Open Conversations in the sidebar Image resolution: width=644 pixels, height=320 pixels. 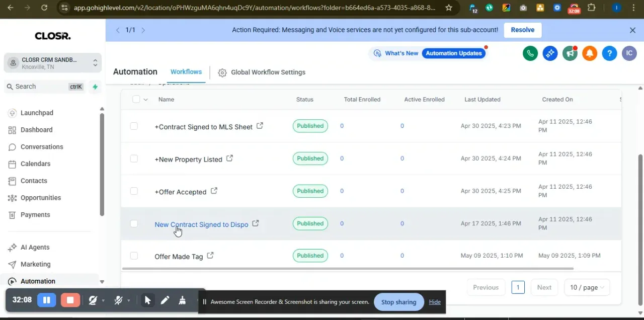[42, 147]
